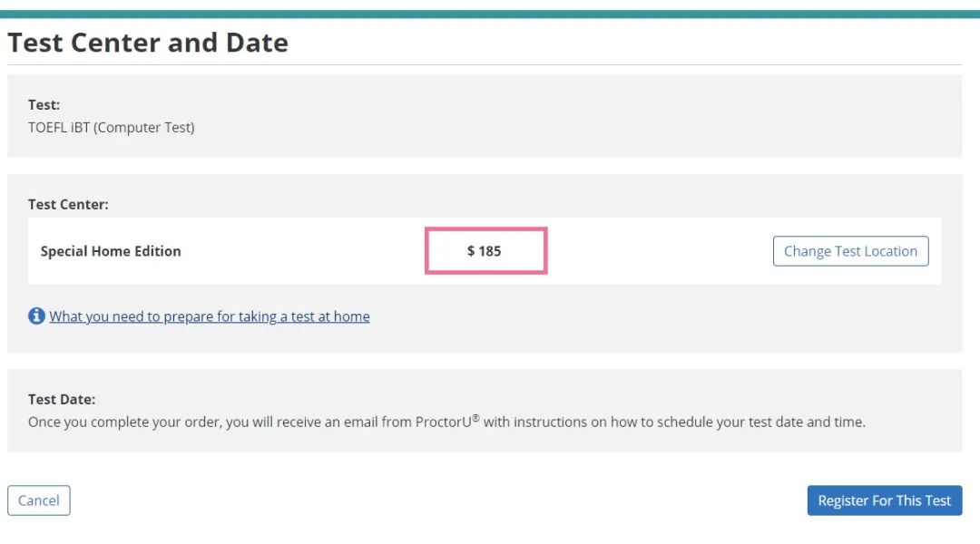This screenshot has height=544, width=980.
Task: Click the Test Center and Date heading
Action: click(x=148, y=43)
